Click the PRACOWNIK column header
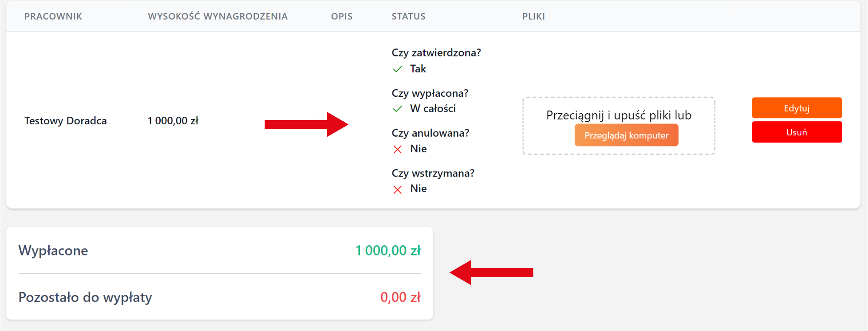The image size is (868, 331). (x=53, y=17)
